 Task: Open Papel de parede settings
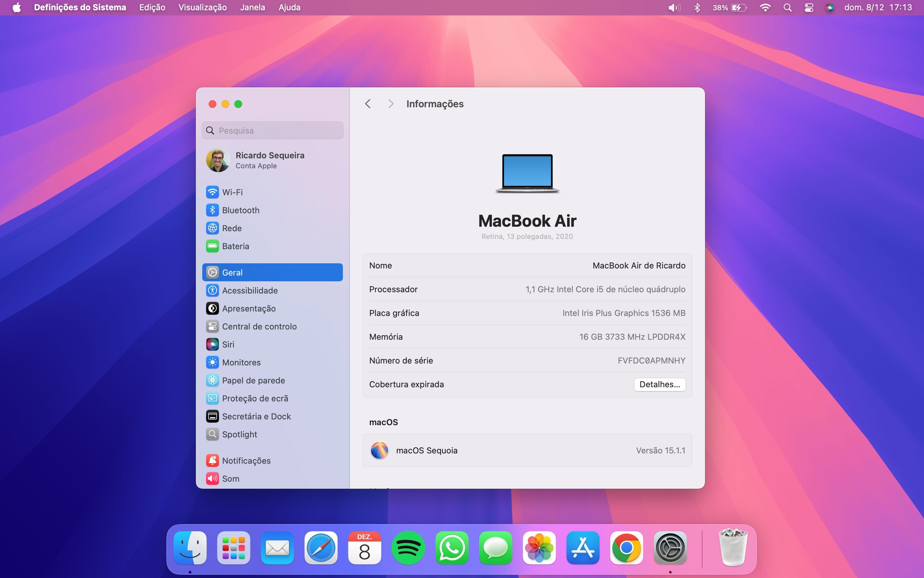pyautogui.click(x=272, y=381)
